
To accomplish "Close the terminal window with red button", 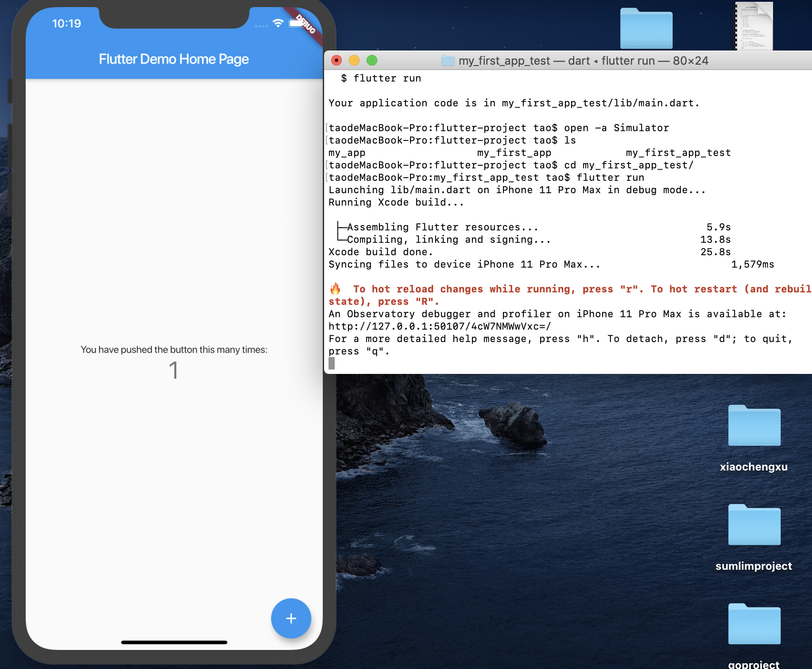I will (x=336, y=60).
